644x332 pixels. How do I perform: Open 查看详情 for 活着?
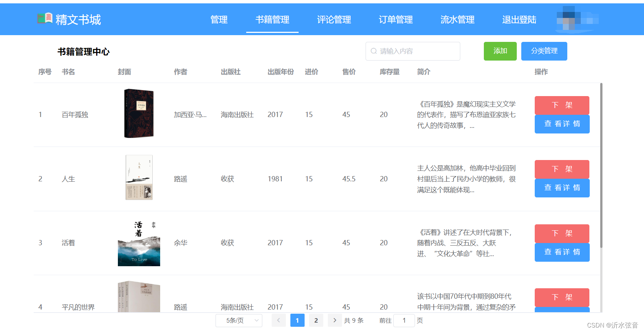coord(562,252)
